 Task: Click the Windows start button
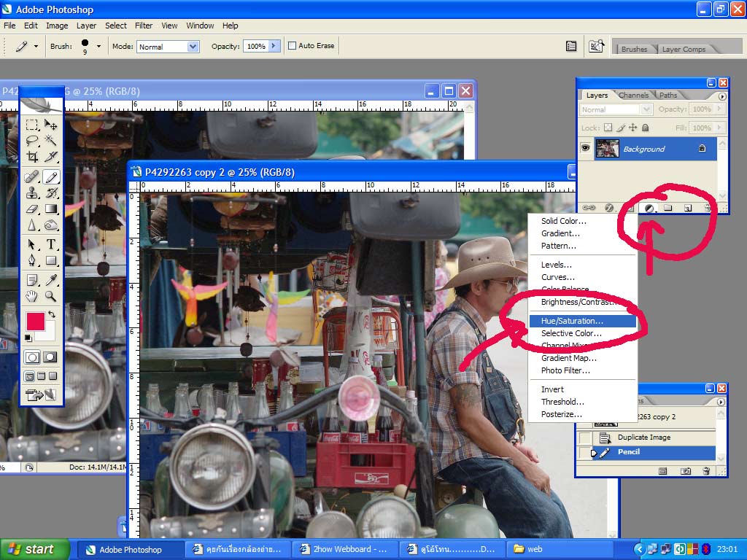click(34, 549)
